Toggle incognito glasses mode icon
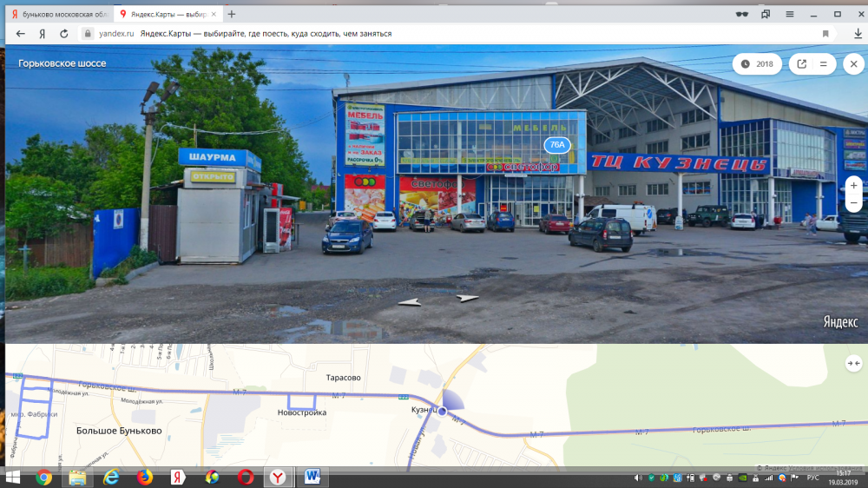 [741, 14]
